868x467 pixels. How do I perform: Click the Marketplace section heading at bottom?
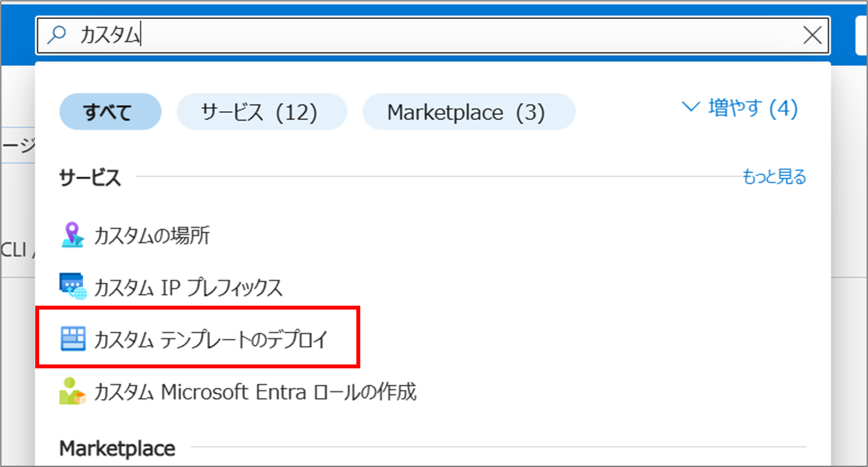pyautogui.click(x=117, y=449)
